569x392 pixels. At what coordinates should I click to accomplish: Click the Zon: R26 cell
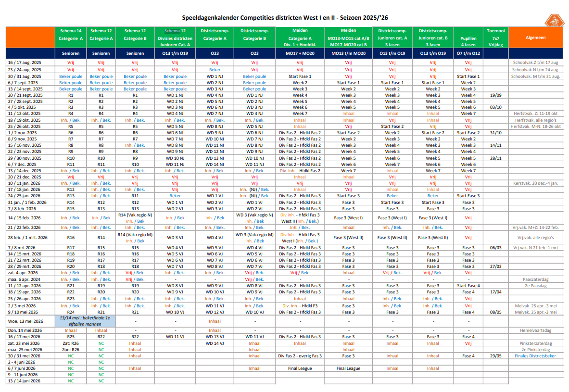coord(71,350)
